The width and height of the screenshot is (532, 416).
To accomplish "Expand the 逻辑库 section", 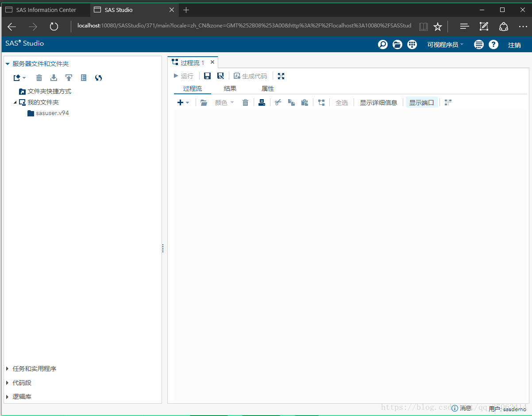I will [8, 397].
